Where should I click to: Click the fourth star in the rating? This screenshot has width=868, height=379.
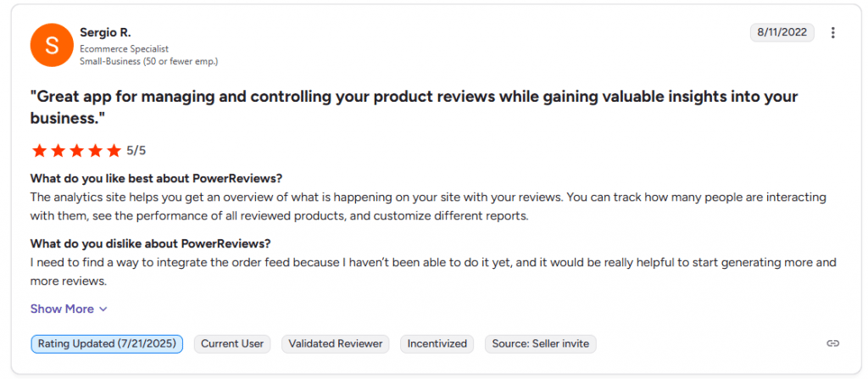pos(95,151)
